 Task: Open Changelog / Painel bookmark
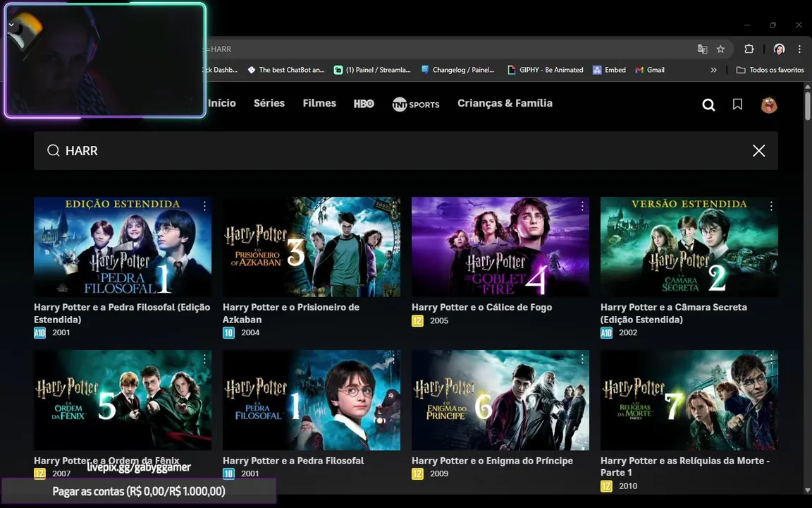click(457, 70)
